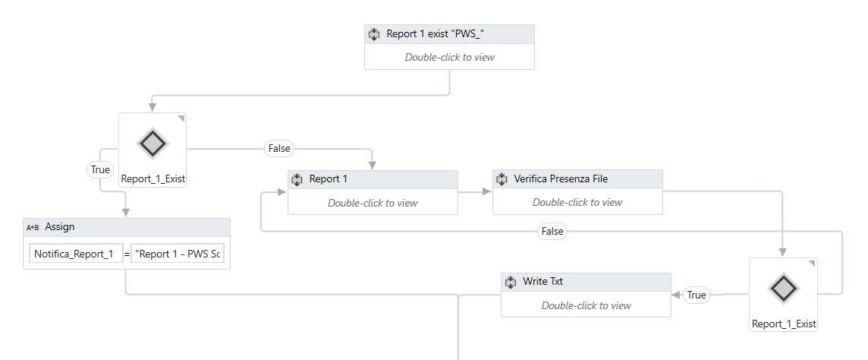Click the Write Txt workflow icon
The image size is (868, 360).
pos(511,282)
